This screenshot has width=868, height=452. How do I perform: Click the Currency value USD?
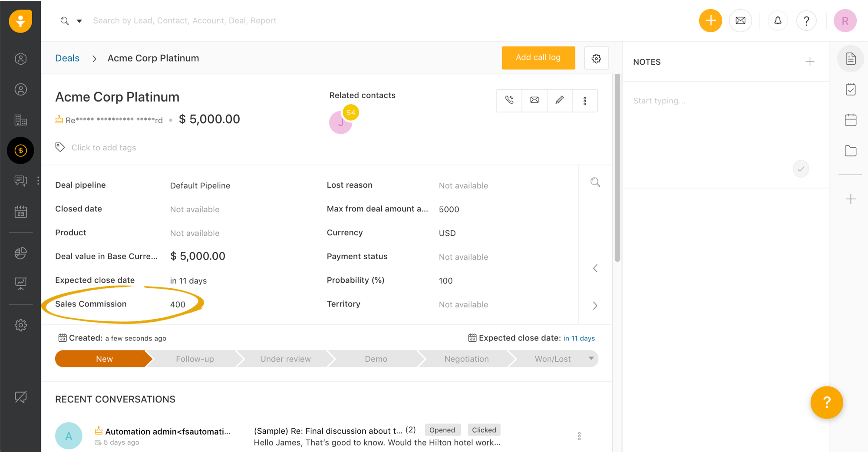[447, 233]
